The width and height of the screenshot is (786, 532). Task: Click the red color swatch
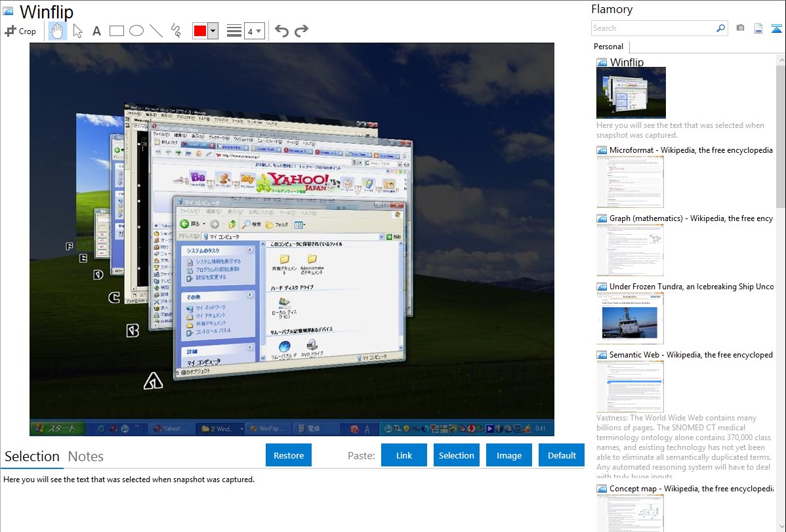[200, 31]
